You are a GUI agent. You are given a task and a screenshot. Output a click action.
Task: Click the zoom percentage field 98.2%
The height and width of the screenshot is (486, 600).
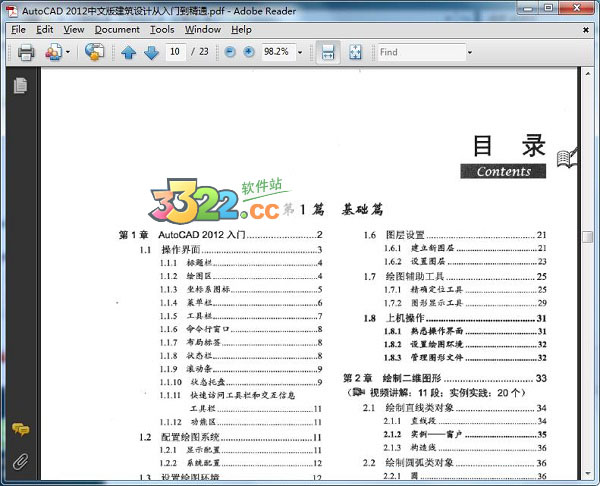[278, 52]
